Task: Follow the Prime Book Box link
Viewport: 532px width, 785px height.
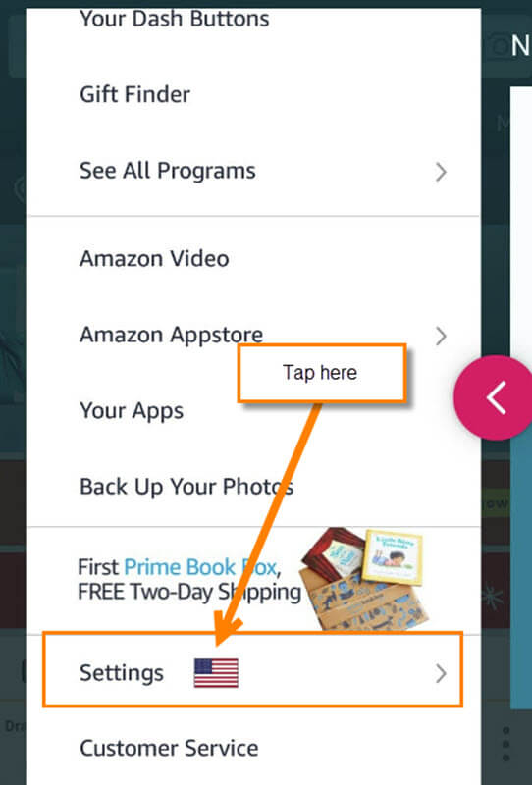Action: click(x=200, y=568)
